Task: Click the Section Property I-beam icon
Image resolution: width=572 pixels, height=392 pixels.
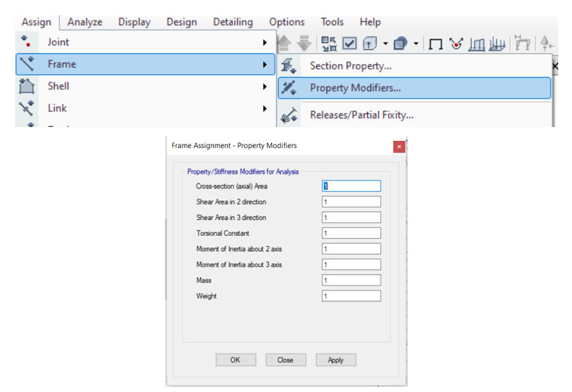Action: click(289, 65)
